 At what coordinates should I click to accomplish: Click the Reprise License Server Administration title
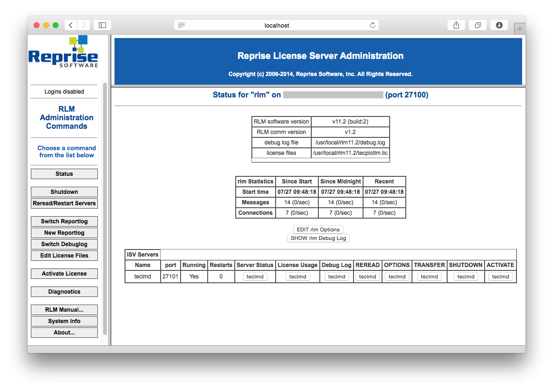tap(320, 56)
